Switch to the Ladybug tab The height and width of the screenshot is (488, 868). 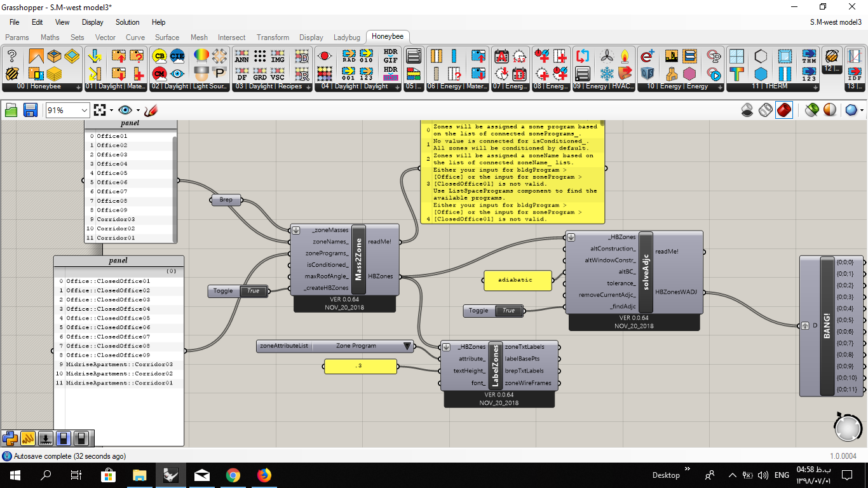[347, 37]
